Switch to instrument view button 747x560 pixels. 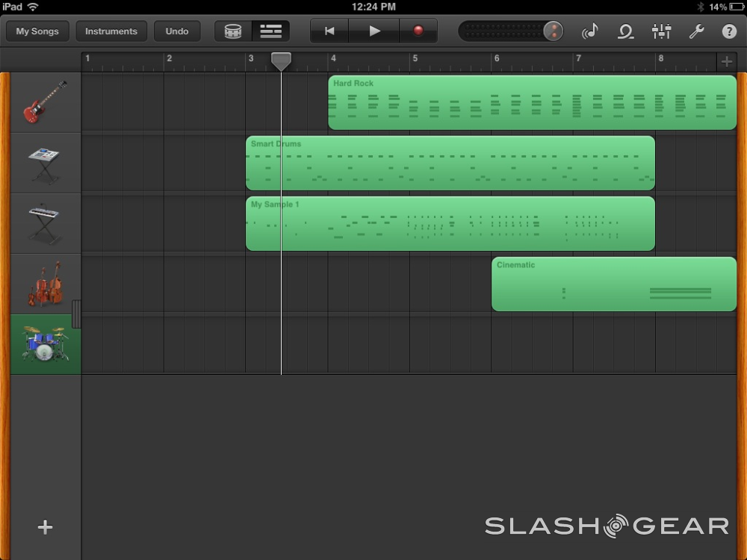click(x=233, y=31)
